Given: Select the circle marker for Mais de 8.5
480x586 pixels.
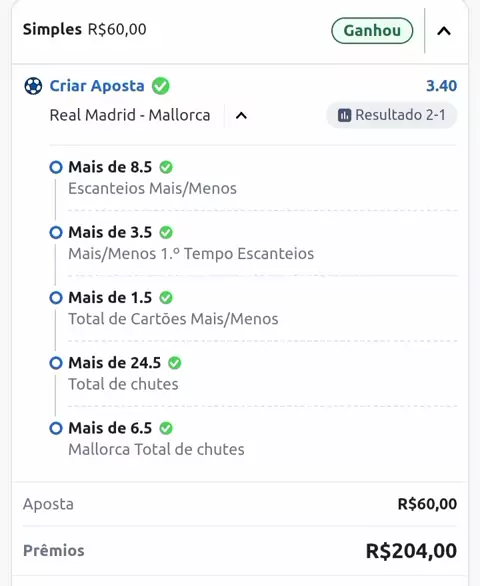Looking at the screenshot, I should click(56, 167).
